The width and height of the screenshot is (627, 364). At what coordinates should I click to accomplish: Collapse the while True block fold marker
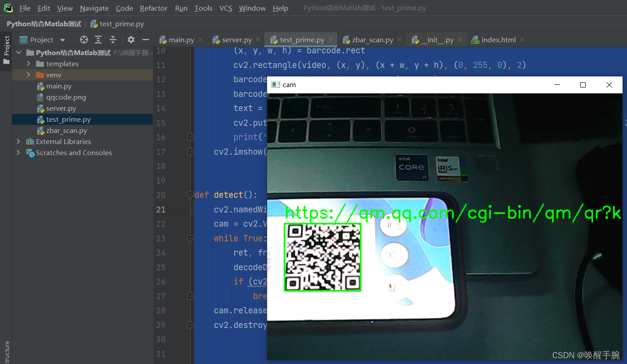190,239
